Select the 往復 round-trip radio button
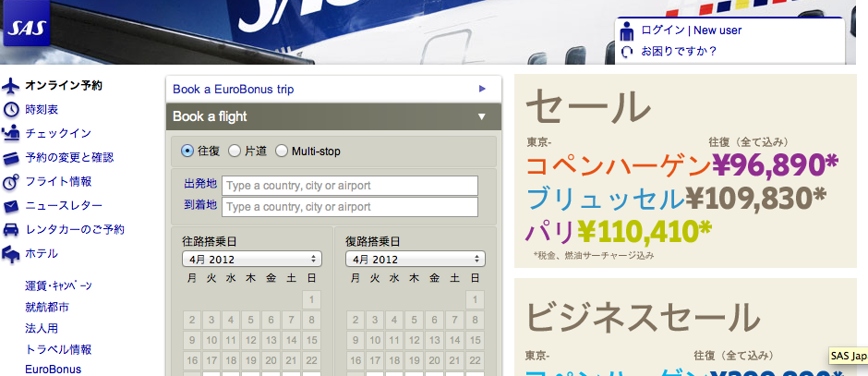868x376 pixels. [187, 151]
